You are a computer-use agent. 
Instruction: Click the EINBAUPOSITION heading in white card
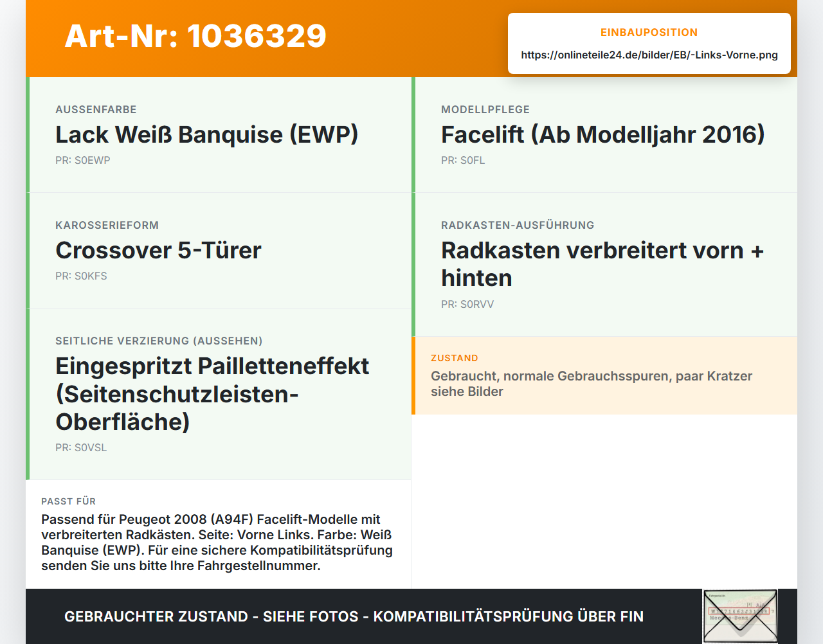(649, 32)
